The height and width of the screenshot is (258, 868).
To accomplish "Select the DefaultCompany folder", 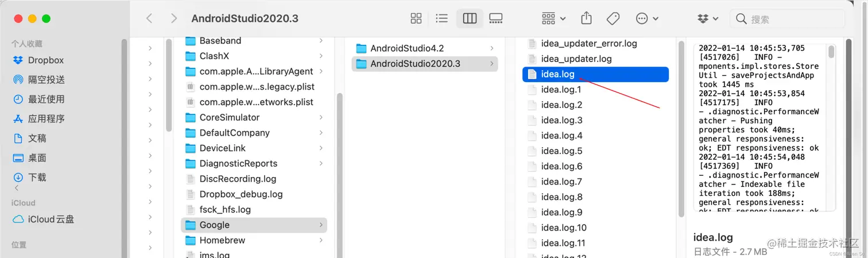I will pyautogui.click(x=254, y=133).
